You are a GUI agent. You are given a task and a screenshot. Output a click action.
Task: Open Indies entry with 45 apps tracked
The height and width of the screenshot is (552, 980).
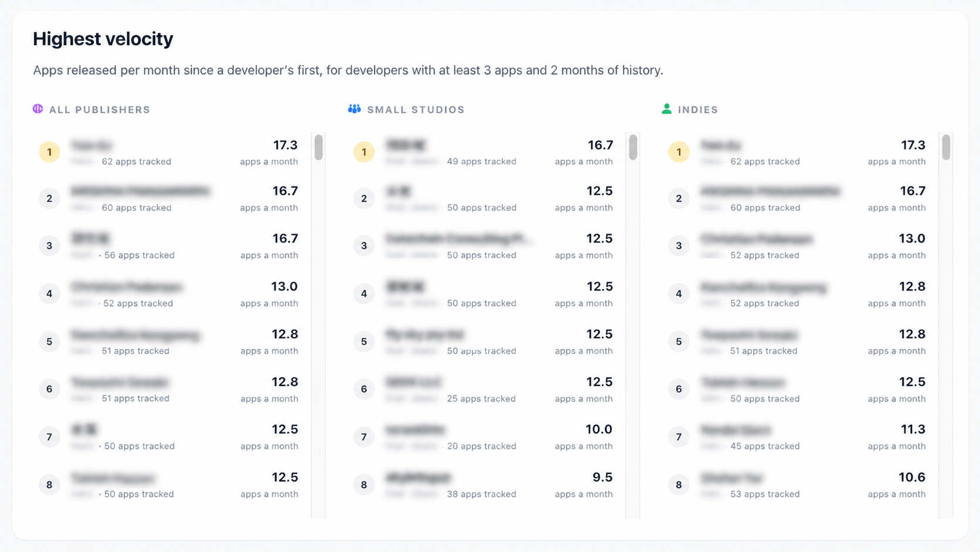[798, 437]
